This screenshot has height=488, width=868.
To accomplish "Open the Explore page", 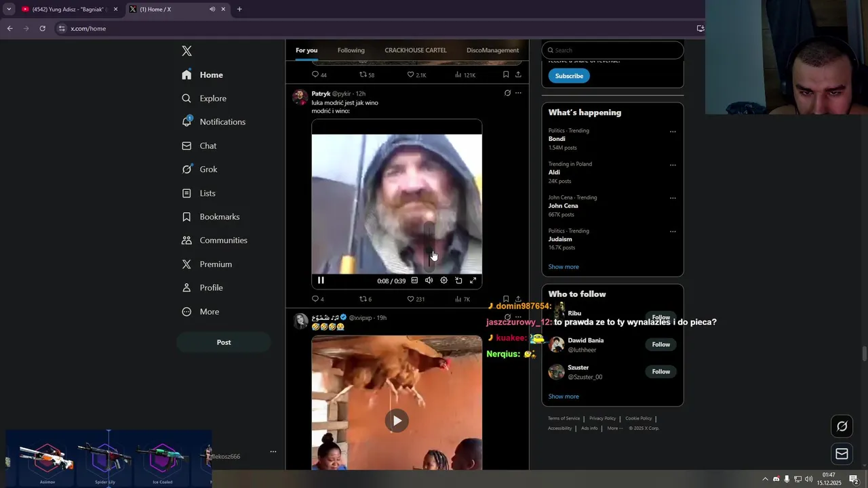I will pyautogui.click(x=204, y=98).
